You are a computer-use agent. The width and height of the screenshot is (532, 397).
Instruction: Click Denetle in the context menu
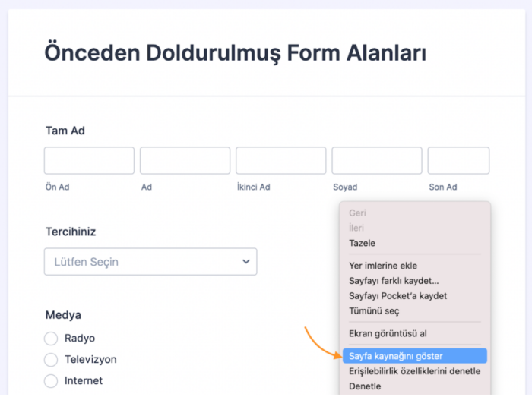(365, 386)
